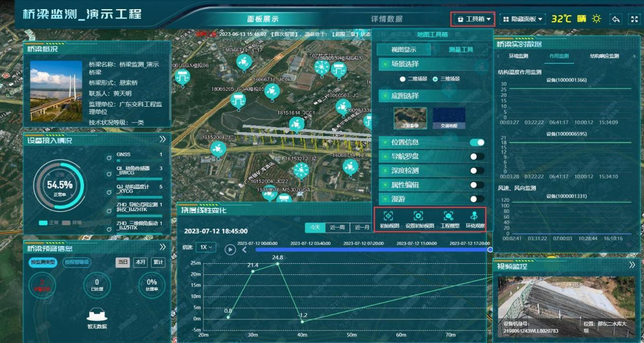The height and width of the screenshot is (343, 644).
Task: Click the 初始视图 icon
Action: (x=389, y=216)
